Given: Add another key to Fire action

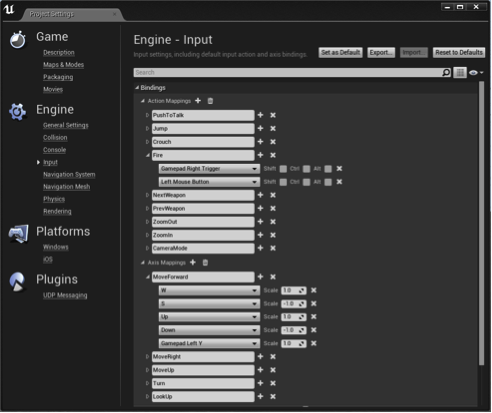Looking at the screenshot, I should pyautogui.click(x=260, y=155).
